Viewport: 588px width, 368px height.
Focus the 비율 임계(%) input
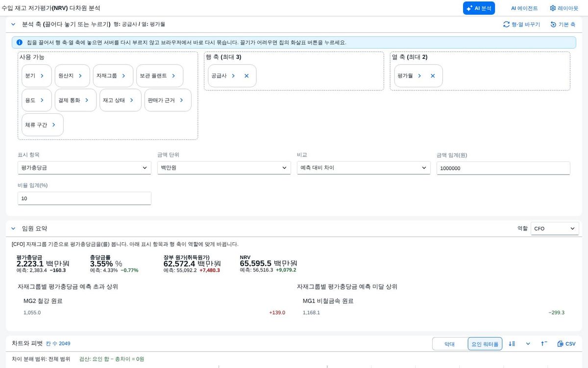click(x=84, y=198)
